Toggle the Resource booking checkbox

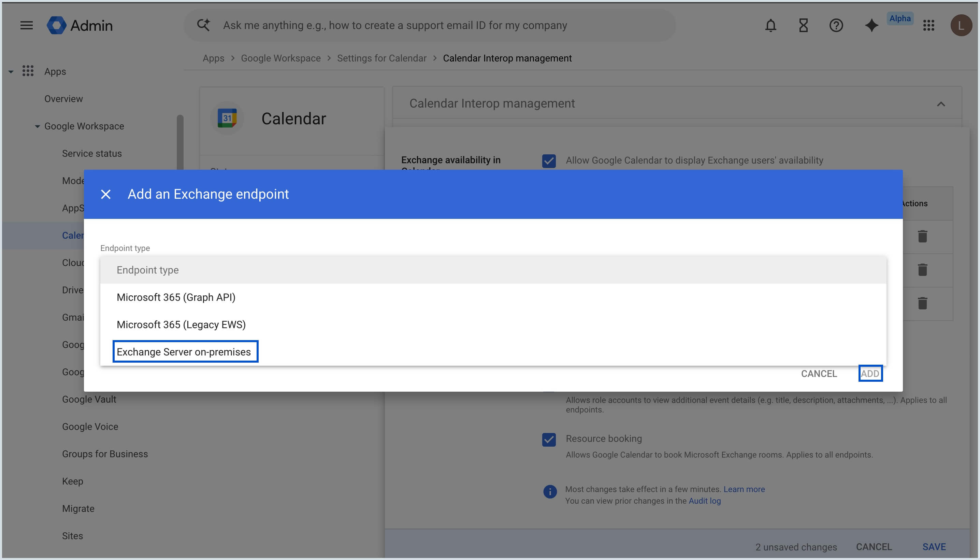(548, 439)
